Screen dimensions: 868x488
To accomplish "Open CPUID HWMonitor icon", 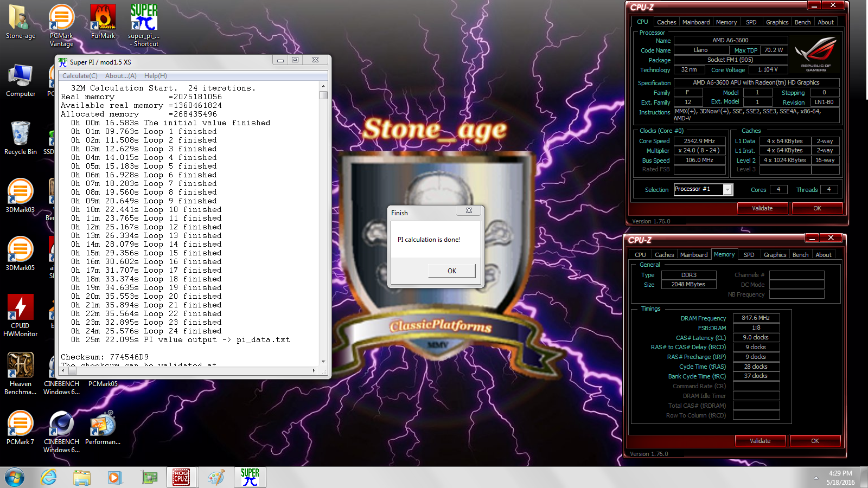I will [x=20, y=316].
